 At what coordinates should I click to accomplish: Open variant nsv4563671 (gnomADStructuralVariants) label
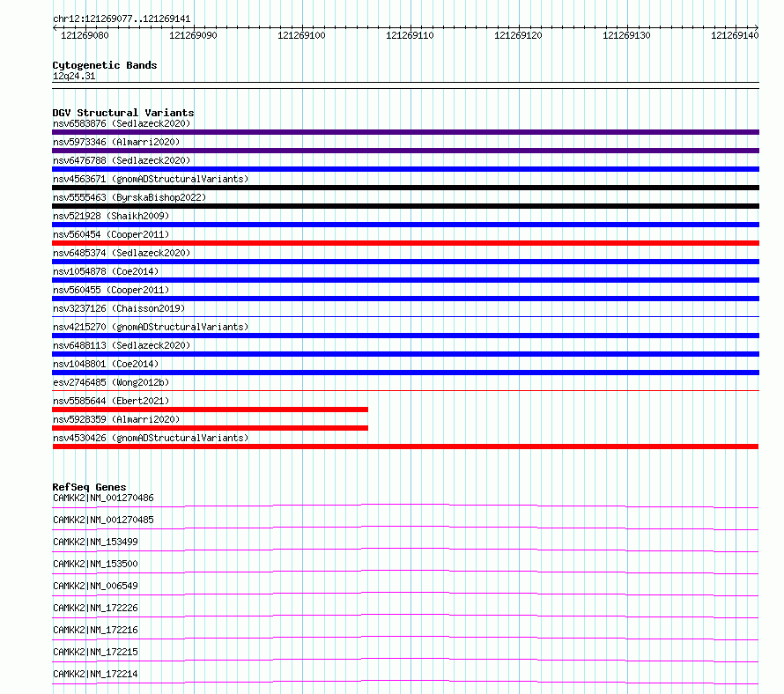(151, 179)
